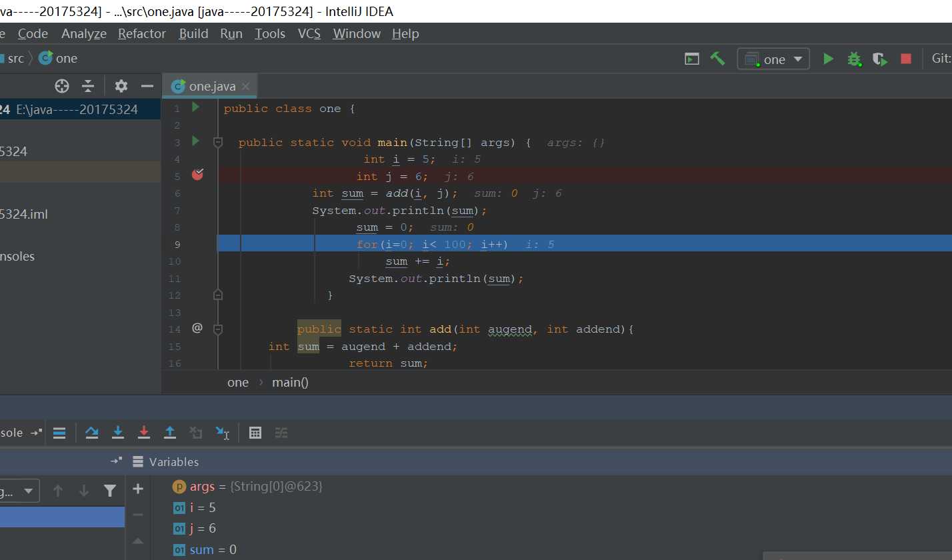Toggle the breakpoint on line 5

point(197,175)
